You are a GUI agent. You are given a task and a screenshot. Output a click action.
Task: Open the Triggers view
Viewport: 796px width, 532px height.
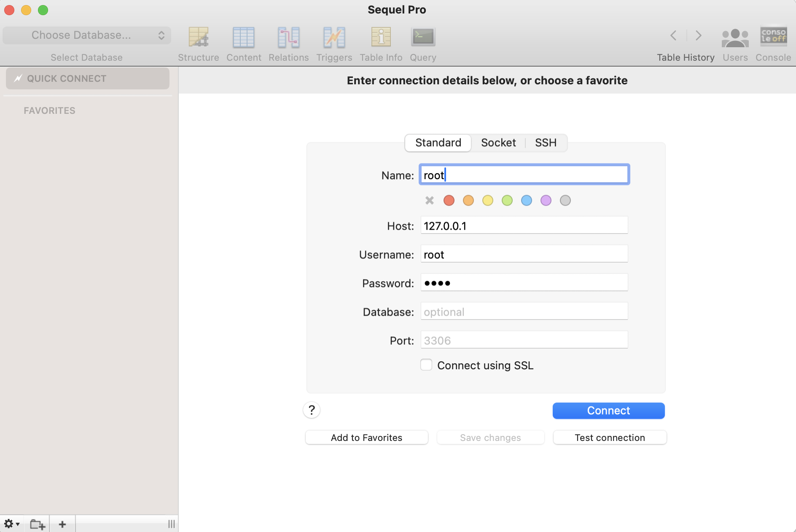(x=334, y=44)
